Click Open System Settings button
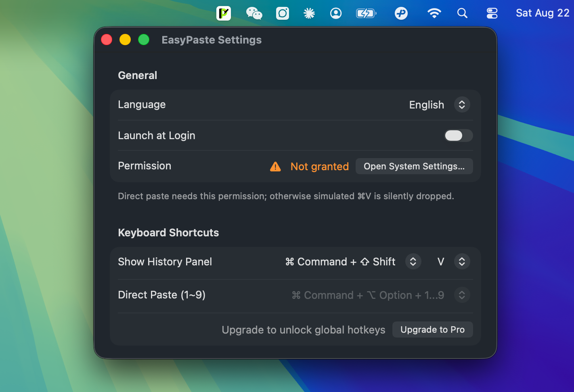 (x=414, y=166)
